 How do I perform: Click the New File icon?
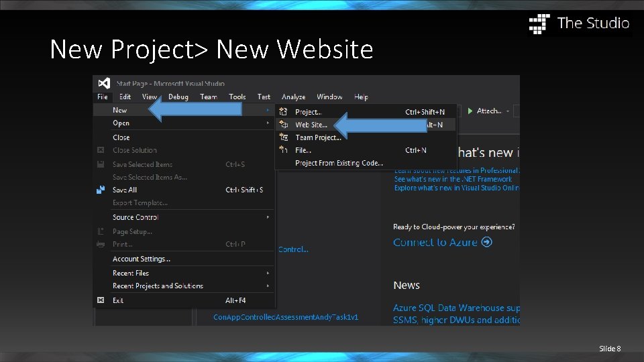click(283, 149)
